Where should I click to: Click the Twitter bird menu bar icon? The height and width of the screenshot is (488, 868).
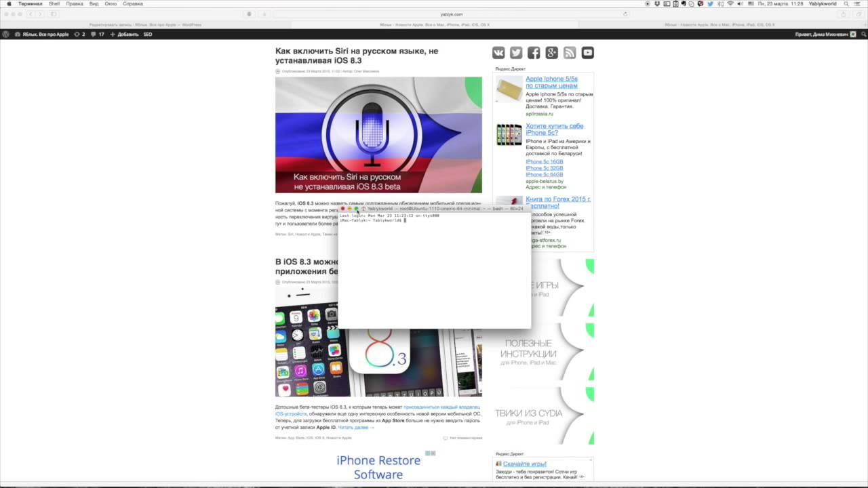pyautogui.click(x=711, y=4)
